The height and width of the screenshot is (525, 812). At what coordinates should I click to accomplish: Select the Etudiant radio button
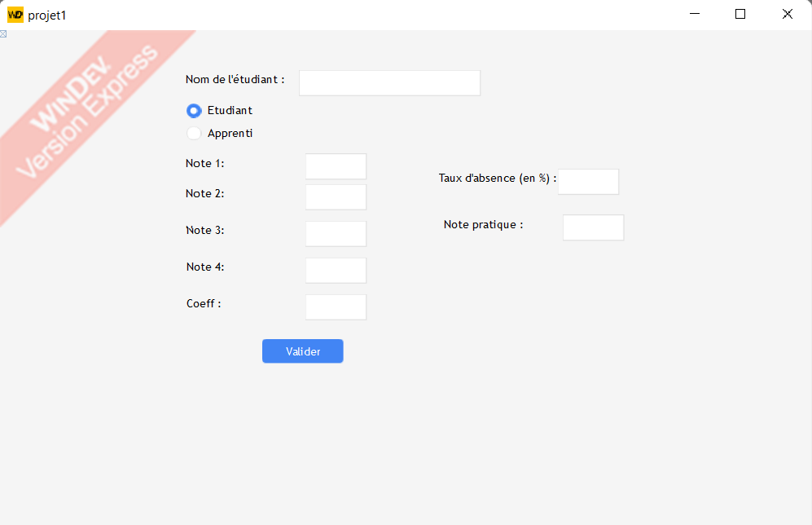pyautogui.click(x=194, y=110)
